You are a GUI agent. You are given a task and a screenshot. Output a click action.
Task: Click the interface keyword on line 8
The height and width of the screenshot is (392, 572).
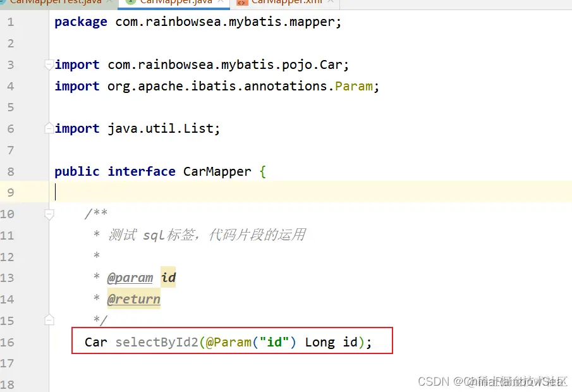(142, 171)
